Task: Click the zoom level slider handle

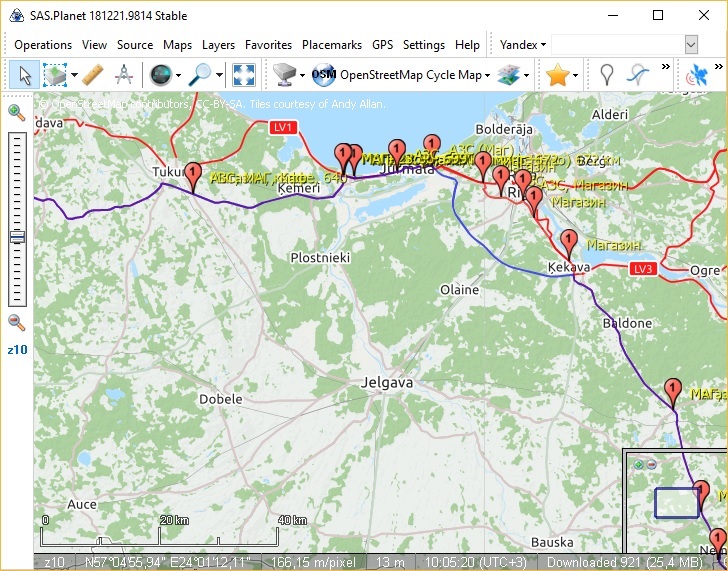Action: (x=17, y=237)
